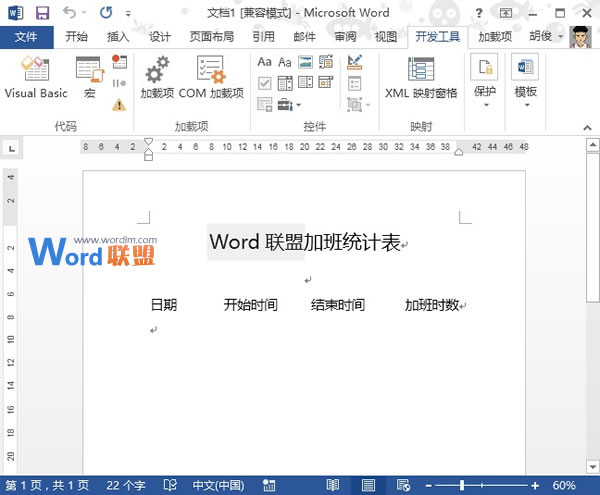Open the 加载项 add-ins dialog
600x495 pixels.
coord(157,77)
